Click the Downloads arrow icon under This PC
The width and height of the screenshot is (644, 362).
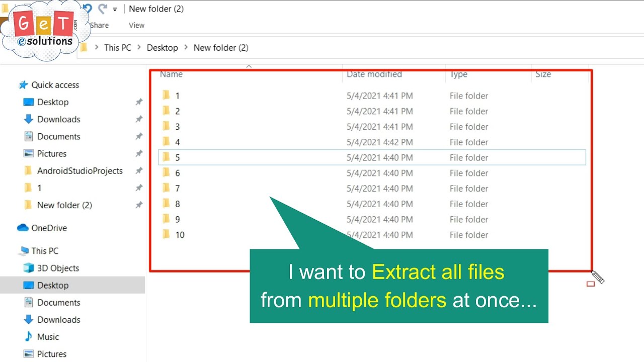coord(29,320)
